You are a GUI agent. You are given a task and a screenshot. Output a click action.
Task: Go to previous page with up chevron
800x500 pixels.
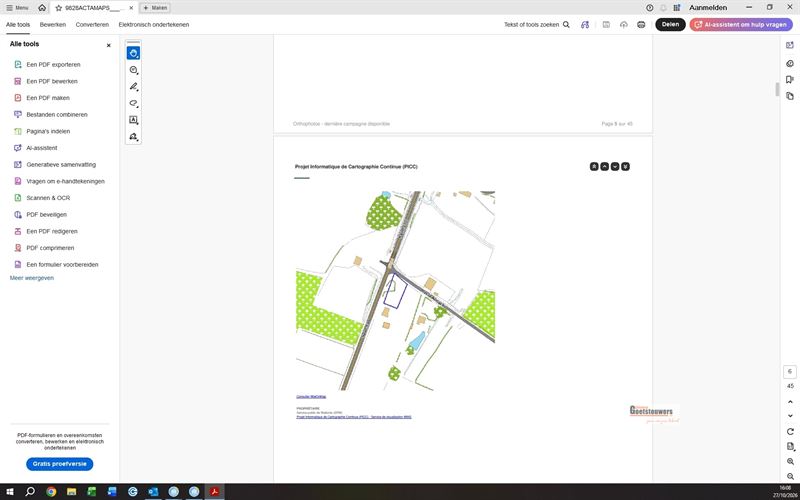(x=790, y=403)
